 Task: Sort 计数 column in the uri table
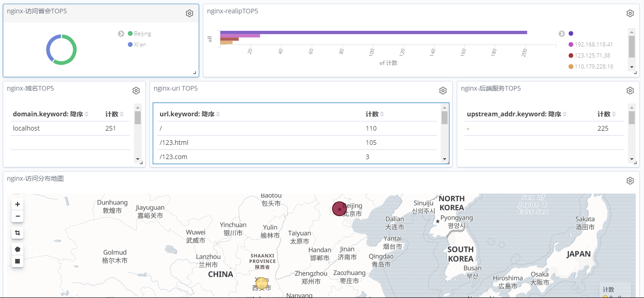click(x=382, y=114)
